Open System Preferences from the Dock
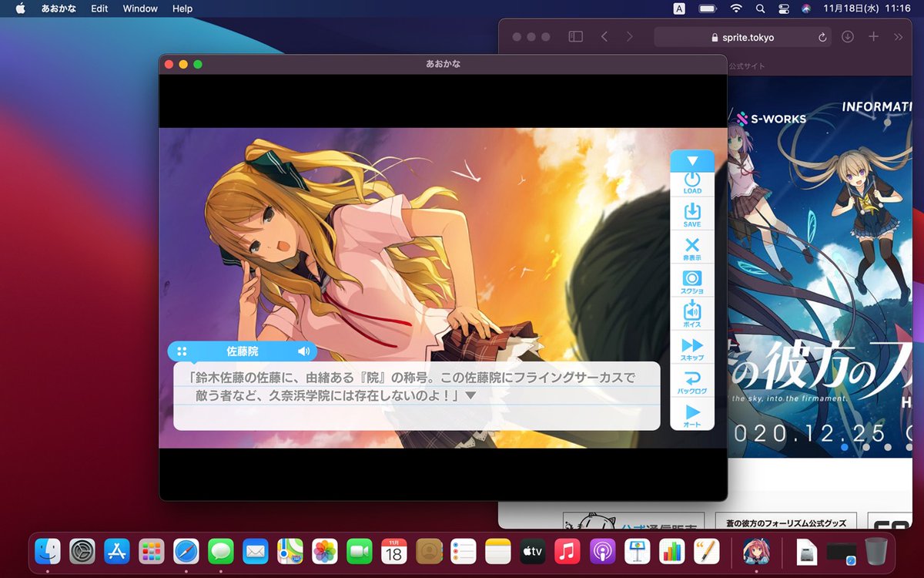 pos(82,551)
